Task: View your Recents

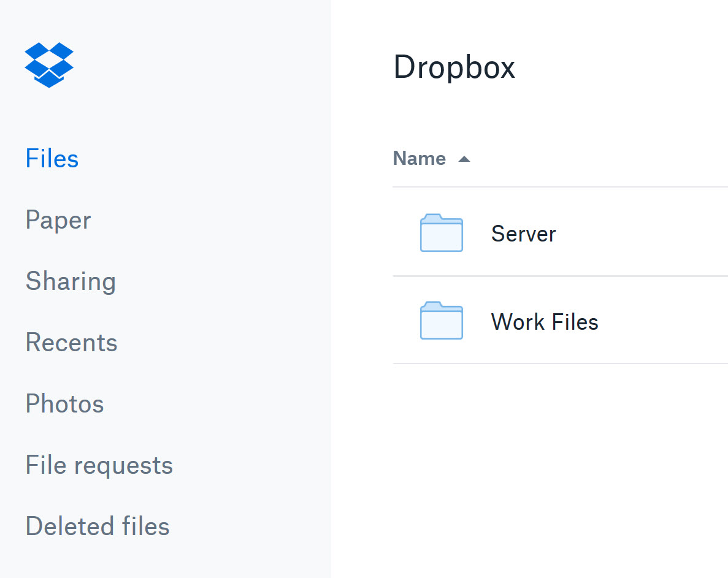Action: click(x=71, y=342)
